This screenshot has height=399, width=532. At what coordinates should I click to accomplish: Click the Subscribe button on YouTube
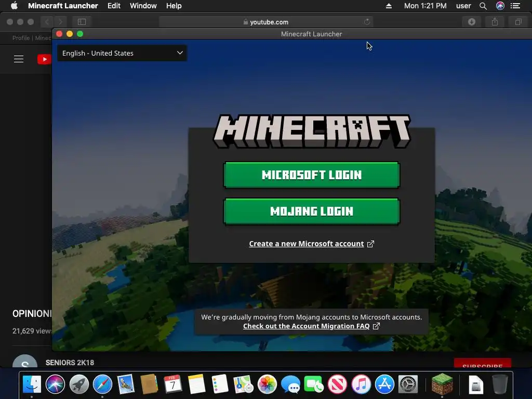(483, 363)
